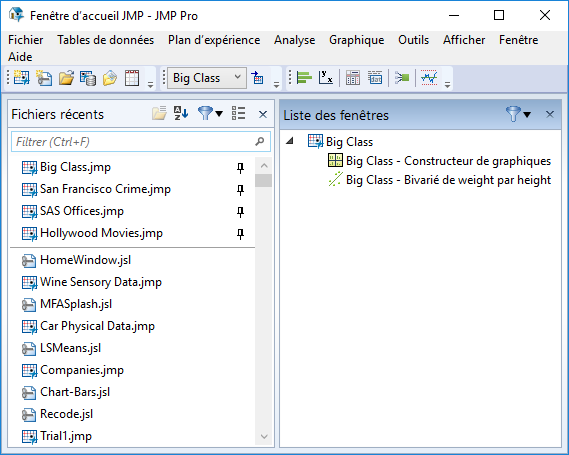
Task: Click the New Script toolbar icon
Action: pos(44,78)
